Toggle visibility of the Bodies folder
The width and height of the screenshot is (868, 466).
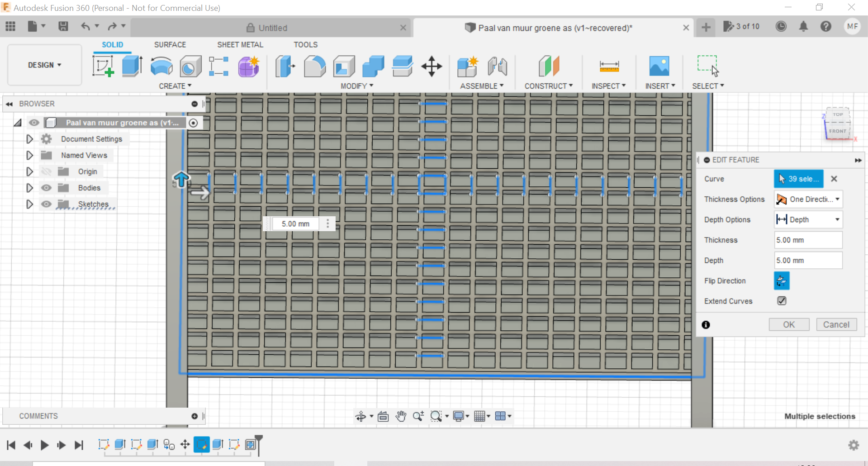pos(47,188)
